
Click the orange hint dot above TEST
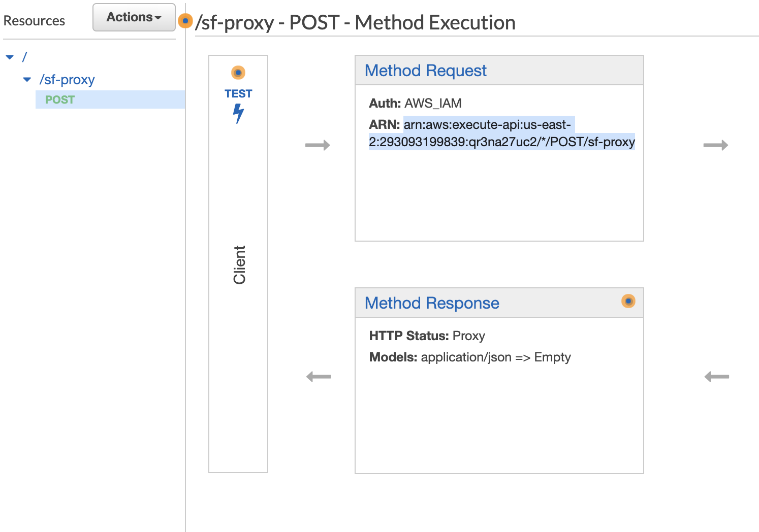[x=238, y=73]
